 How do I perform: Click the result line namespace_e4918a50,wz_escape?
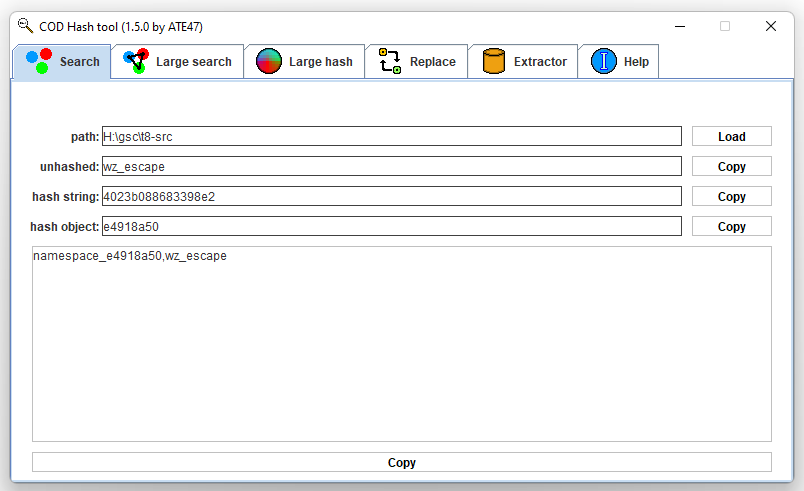point(130,256)
